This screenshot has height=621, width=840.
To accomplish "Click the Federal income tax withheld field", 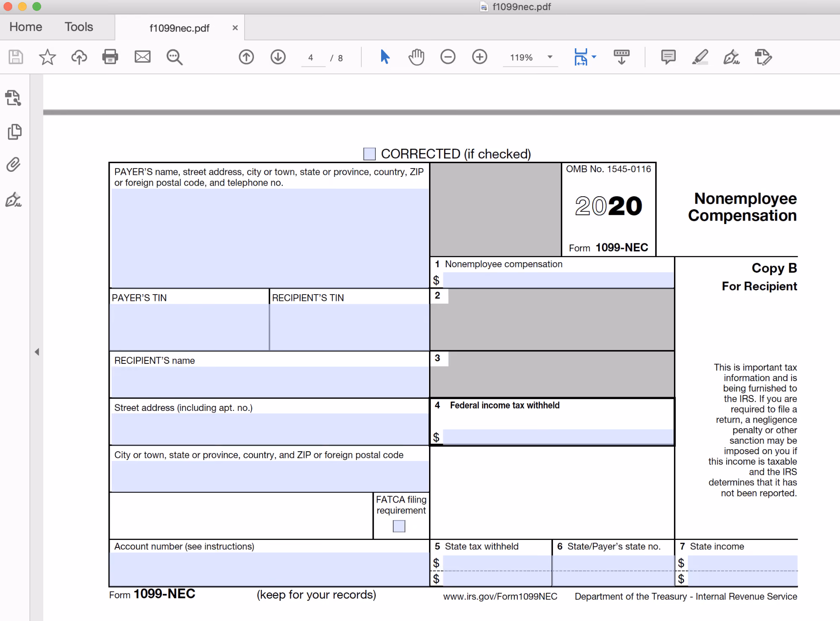I will tap(558, 437).
